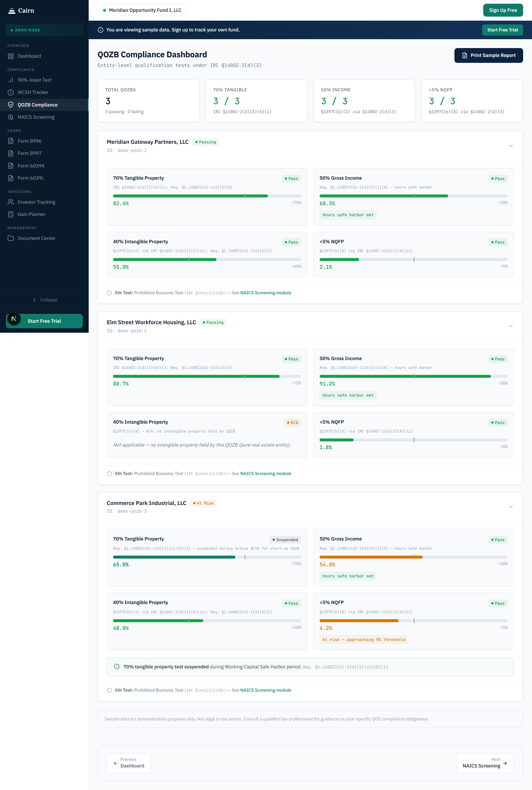Click the Total QOZBs summary card

click(148, 101)
